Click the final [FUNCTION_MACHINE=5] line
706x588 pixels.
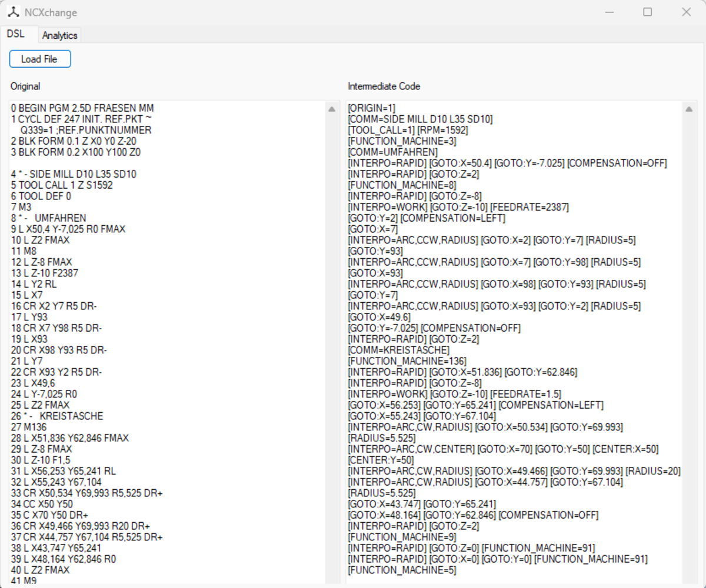[x=402, y=570]
